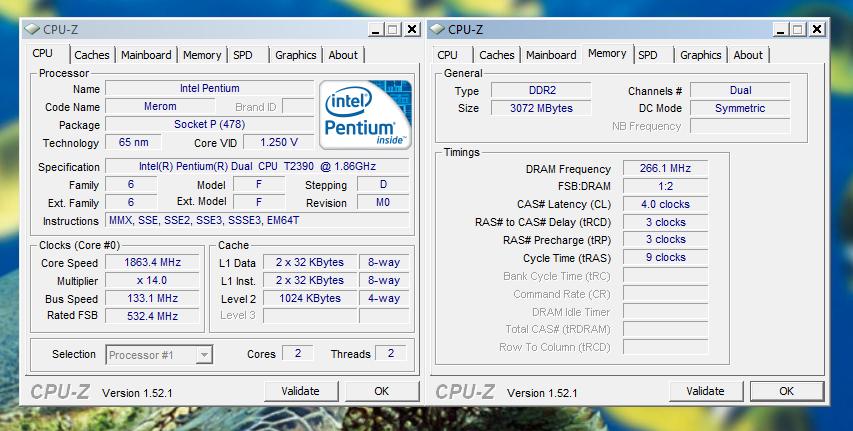Switch to CPU tab in right window
The image size is (853, 431).
(x=447, y=55)
